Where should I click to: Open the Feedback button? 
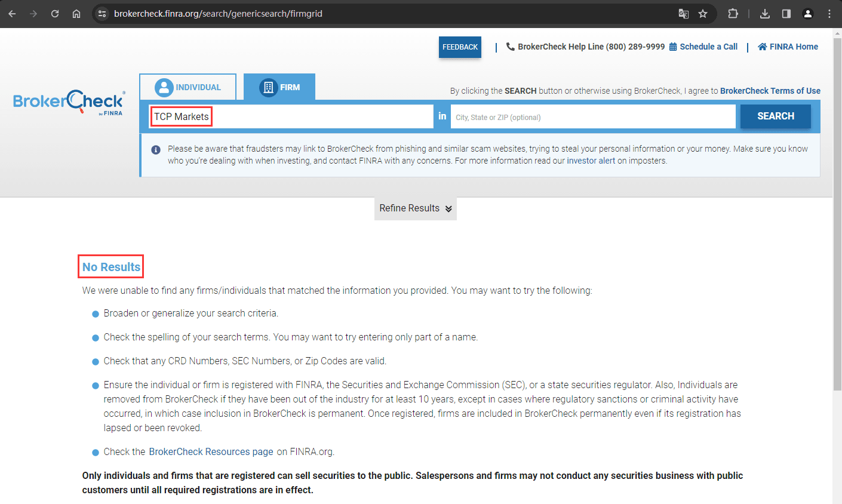[x=460, y=47]
